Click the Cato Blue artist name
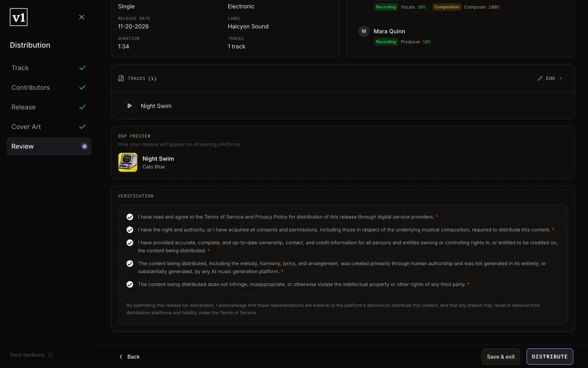 click(153, 167)
